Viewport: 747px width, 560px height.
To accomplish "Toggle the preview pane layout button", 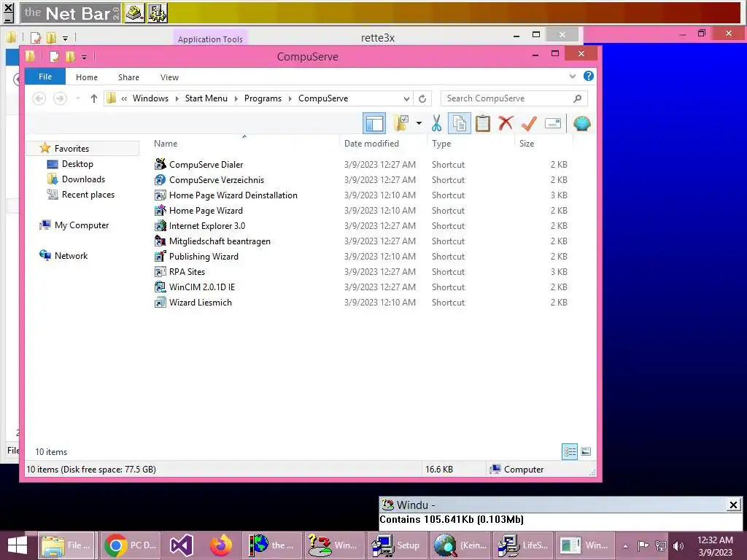I will [x=374, y=123].
